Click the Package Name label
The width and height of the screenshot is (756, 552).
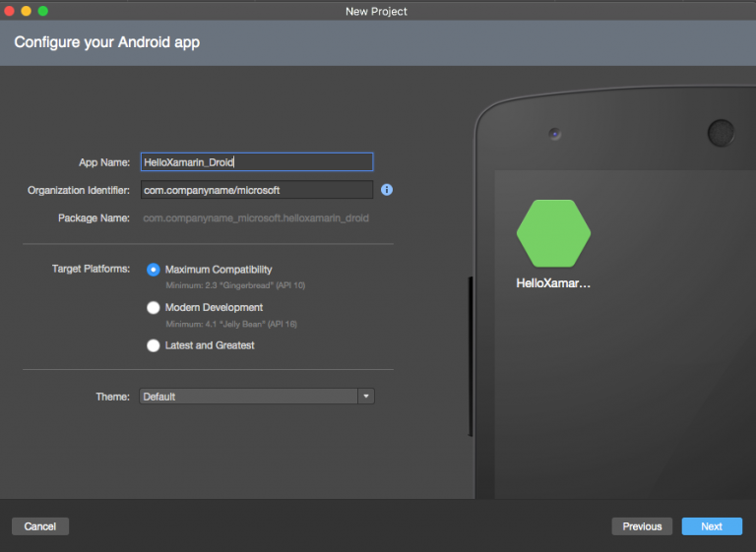[94, 217]
